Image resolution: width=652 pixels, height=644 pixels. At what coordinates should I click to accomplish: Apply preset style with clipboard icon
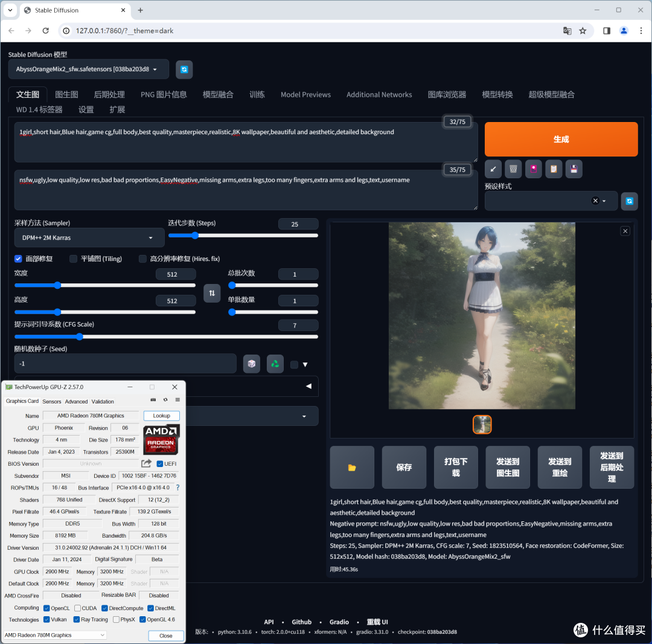[554, 169]
